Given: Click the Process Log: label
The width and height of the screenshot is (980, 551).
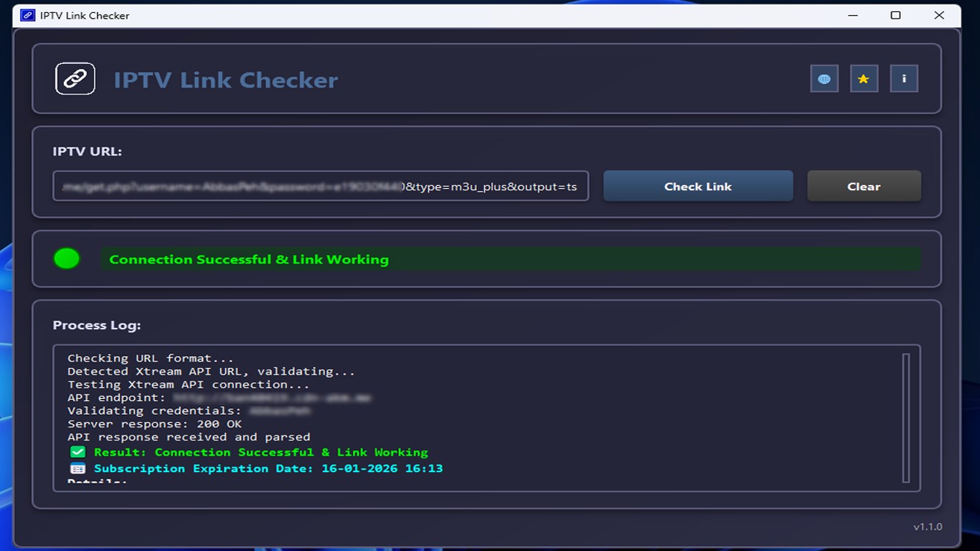Looking at the screenshot, I should (97, 325).
